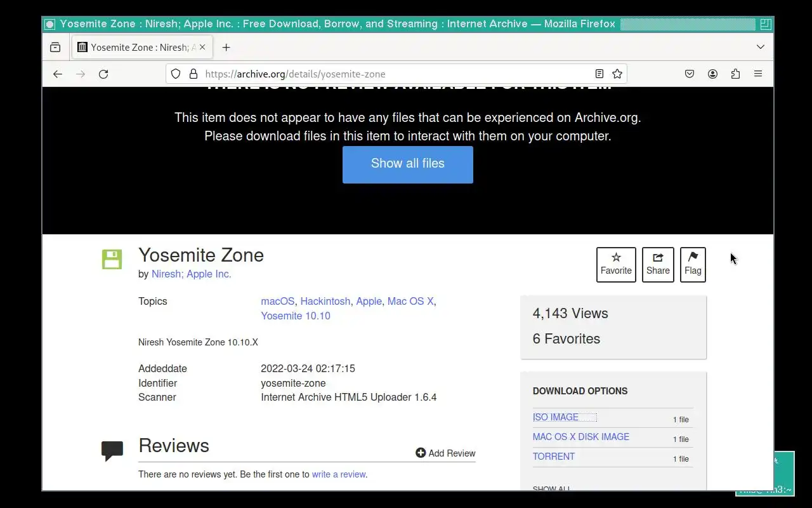Open the Save to Pocket icon
Viewport: 812px width, 508px height.
click(690, 74)
